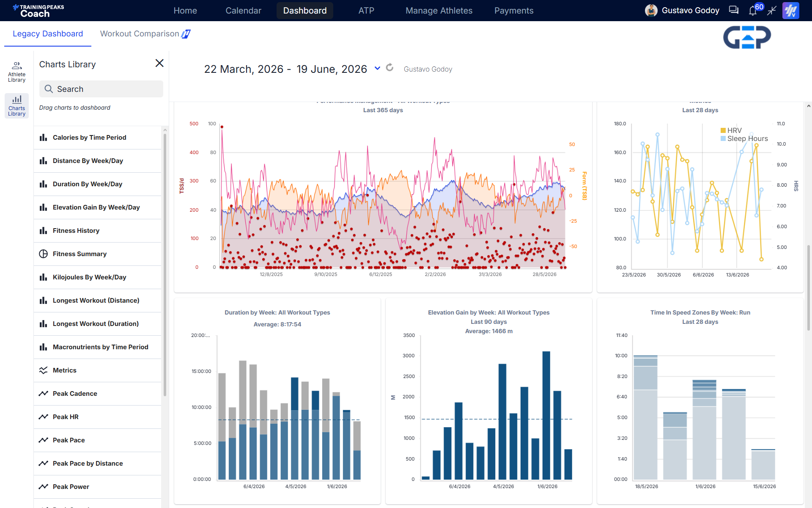Focus the Charts Library search field

pyautogui.click(x=101, y=89)
